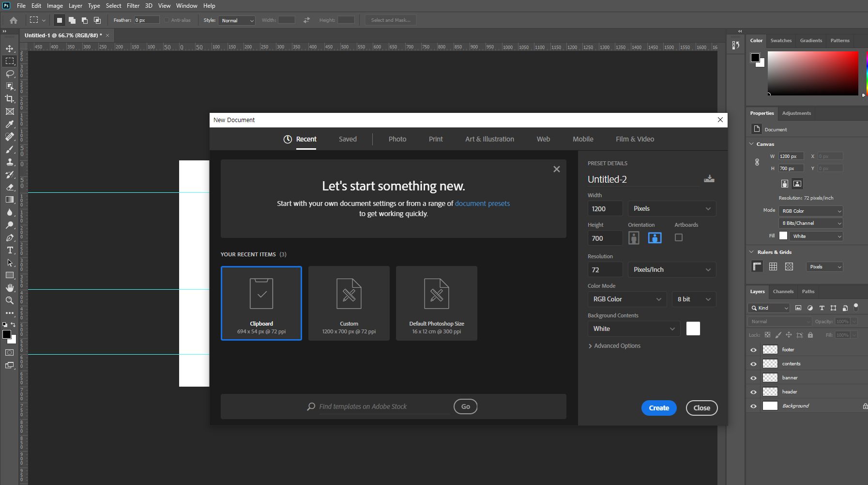Select the Custom 1200 x 700 recent item
The height and width of the screenshot is (485, 868).
[x=349, y=303]
